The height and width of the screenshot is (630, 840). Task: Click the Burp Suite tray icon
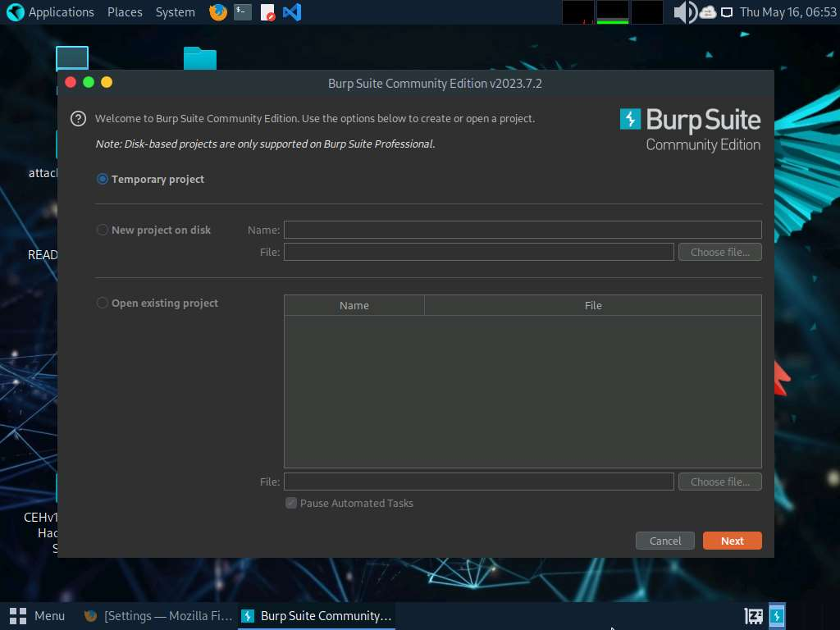[x=776, y=615]
